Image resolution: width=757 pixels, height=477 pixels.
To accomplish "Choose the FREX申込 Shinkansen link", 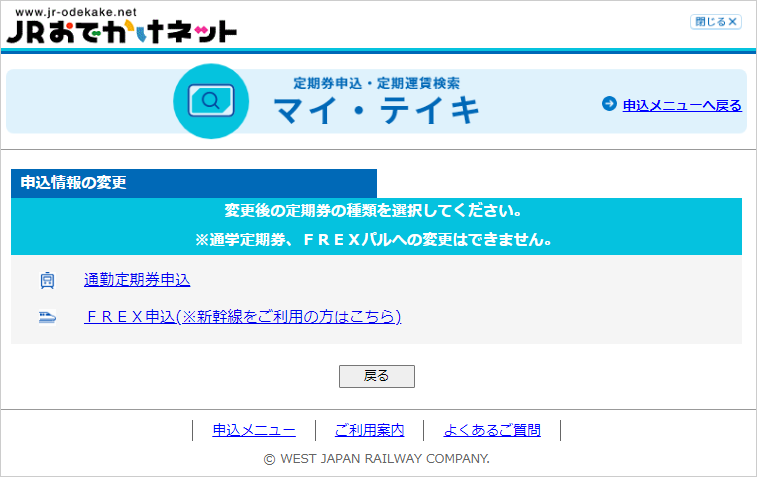I will [242, 317].
